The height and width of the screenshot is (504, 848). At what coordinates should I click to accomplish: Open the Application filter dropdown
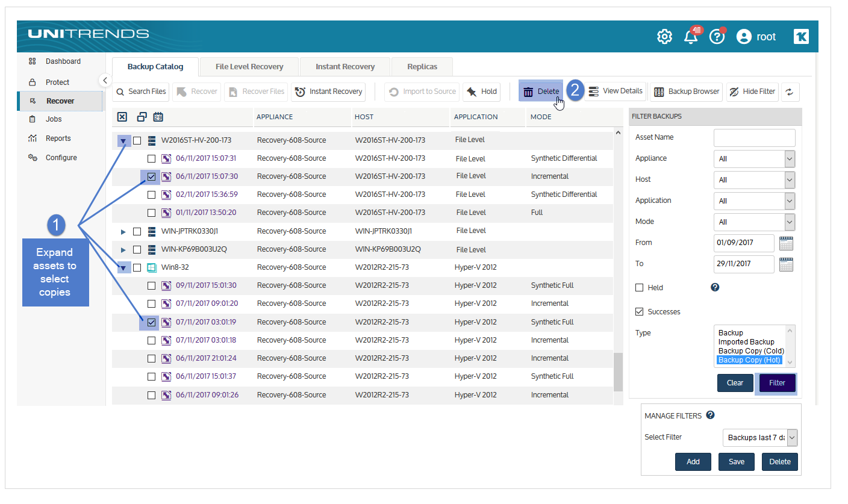(754, 201)
